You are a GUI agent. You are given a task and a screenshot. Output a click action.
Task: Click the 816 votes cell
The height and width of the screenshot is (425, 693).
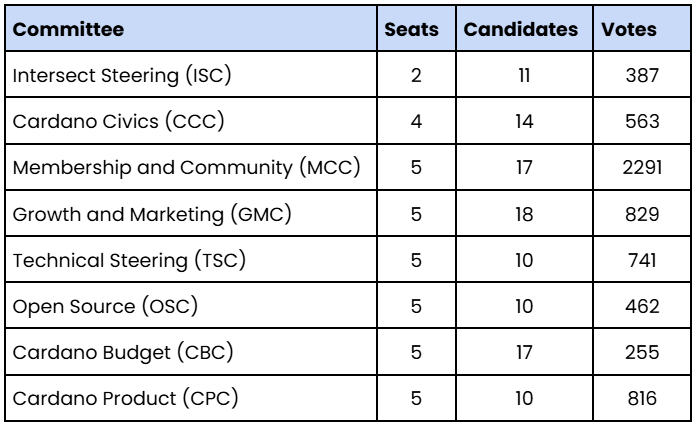coord(641,397)
